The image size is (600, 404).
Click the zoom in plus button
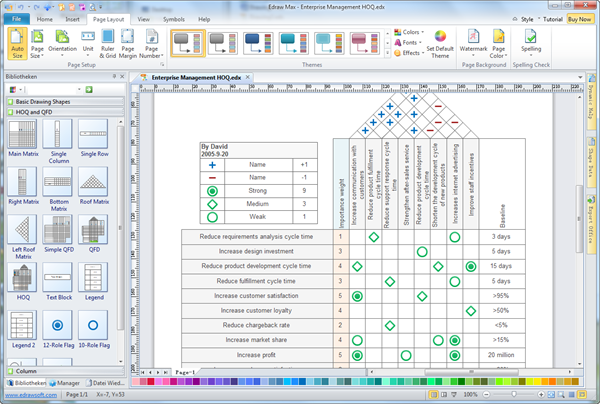[x=541, y=394]
